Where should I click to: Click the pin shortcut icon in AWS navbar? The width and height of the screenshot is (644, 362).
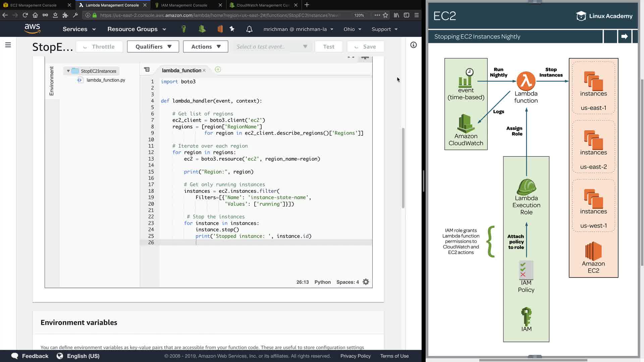[x=232, y=29]
